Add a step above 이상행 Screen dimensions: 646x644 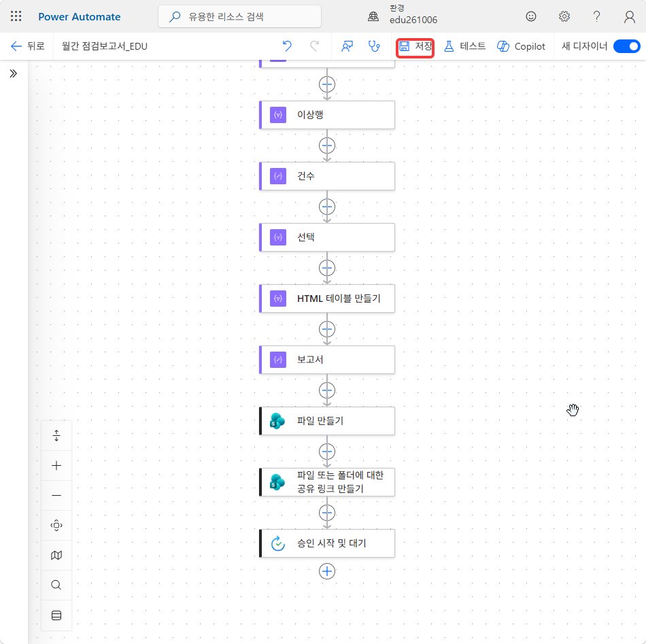[x=327, y=84]
